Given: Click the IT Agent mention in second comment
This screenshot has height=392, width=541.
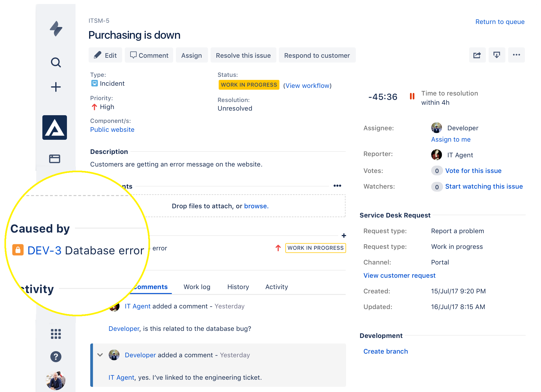Looking at the screenshot, I should (x=121, y=378).
